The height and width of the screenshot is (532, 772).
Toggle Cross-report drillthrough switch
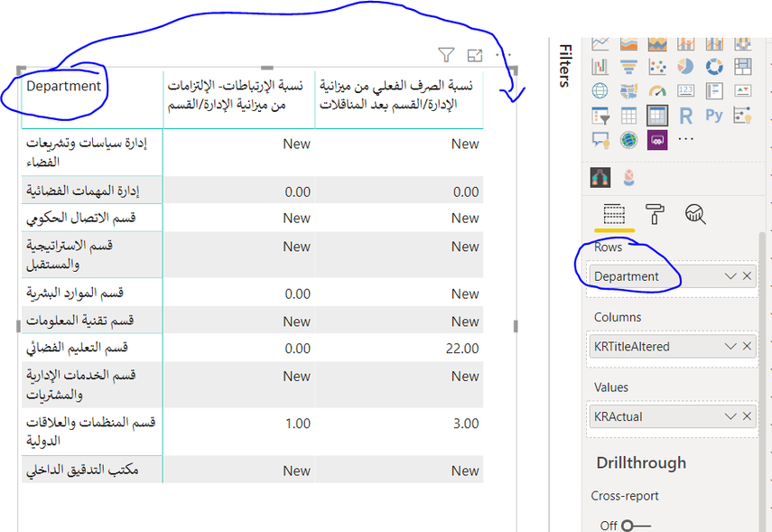click(x=635, y=526)
